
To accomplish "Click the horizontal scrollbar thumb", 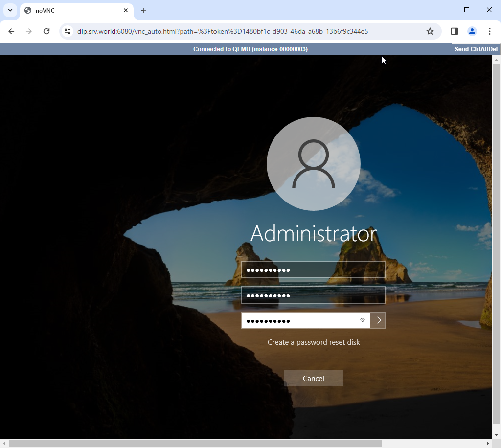I will tap(195, 443).
